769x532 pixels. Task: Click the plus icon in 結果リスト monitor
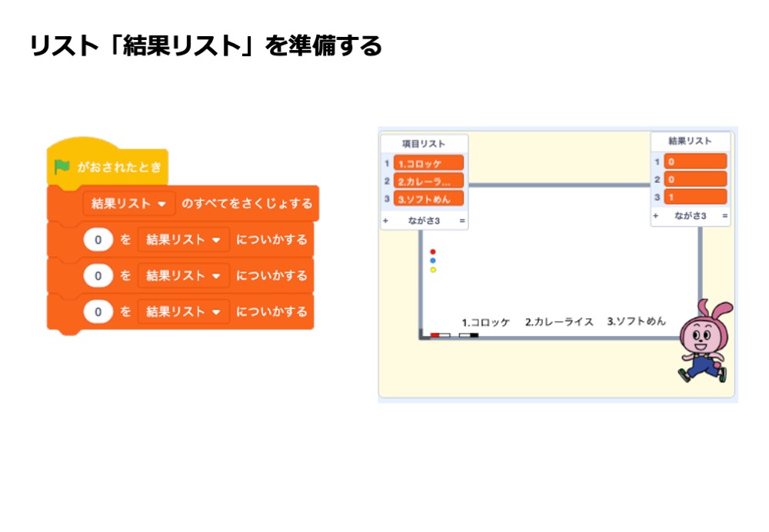pos(656,216)
